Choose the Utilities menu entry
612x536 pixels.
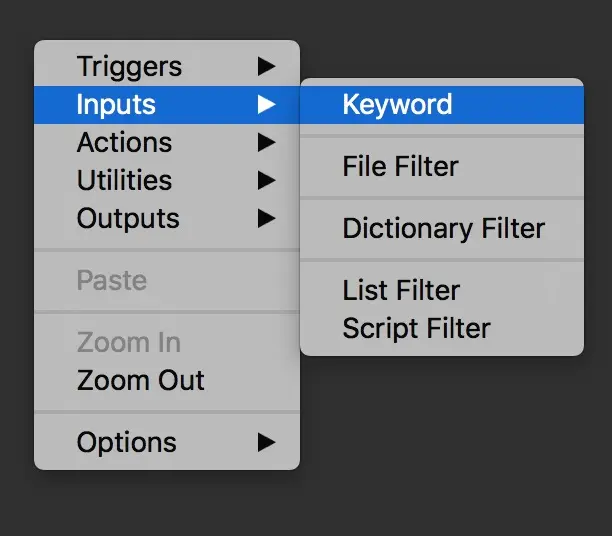(x=124, y=181)
